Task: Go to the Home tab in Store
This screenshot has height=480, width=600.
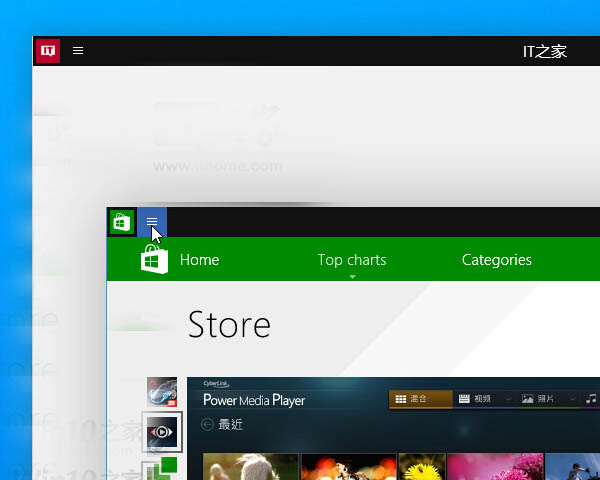Action: pyautogui.click(x=199, y=260)
